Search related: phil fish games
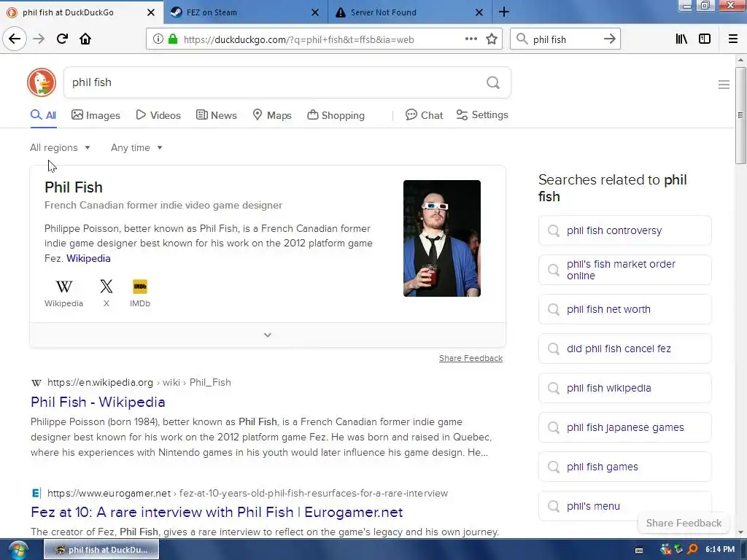Screen dimensions: 747x560 coord(625,467)
